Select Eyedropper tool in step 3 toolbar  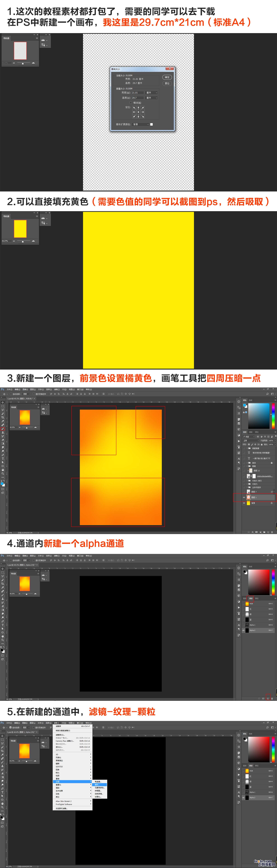coord(3,421)
